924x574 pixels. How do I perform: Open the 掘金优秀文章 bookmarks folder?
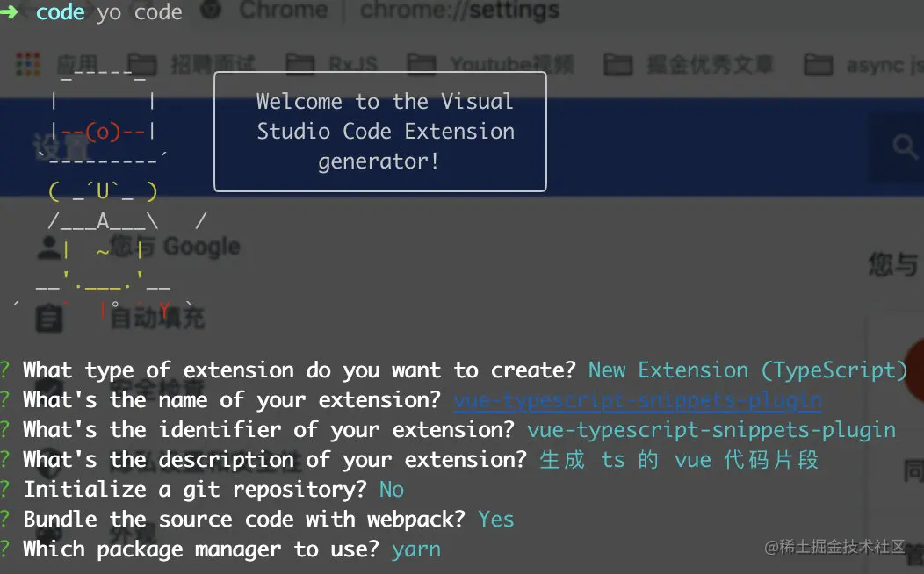pos(689,64)
